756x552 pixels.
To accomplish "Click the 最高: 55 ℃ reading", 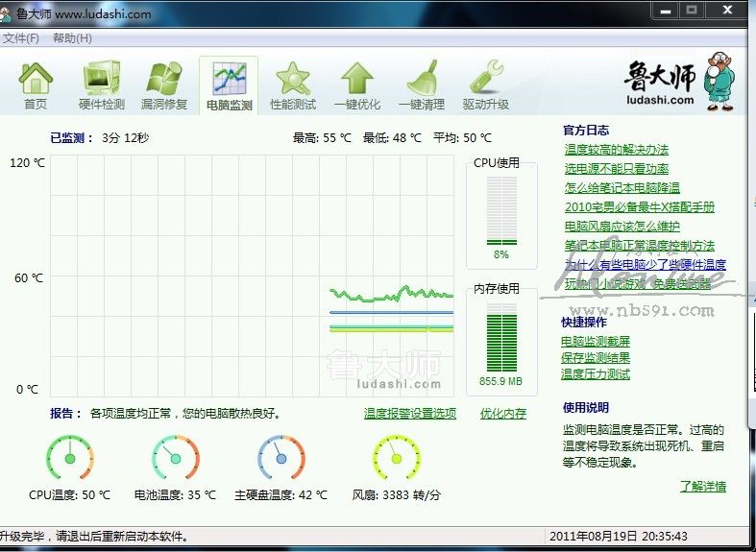I will [x=322, y=137].
